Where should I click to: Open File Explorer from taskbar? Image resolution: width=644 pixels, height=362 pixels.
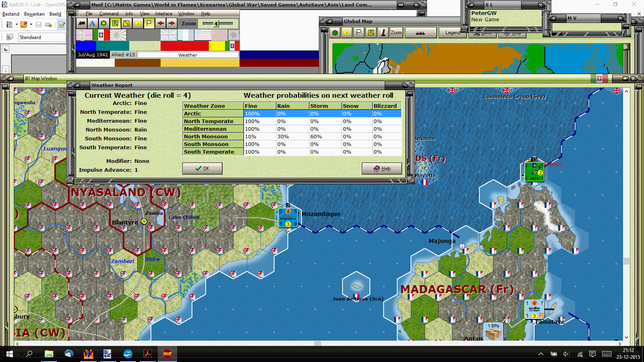[49, 354]
